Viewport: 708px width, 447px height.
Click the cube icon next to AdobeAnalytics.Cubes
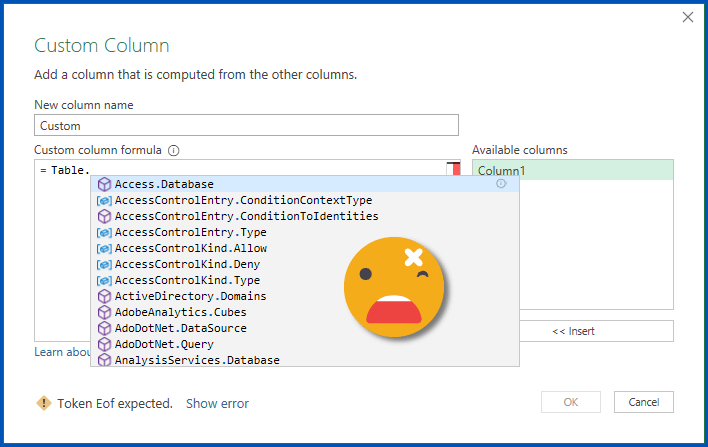(104, 312)
